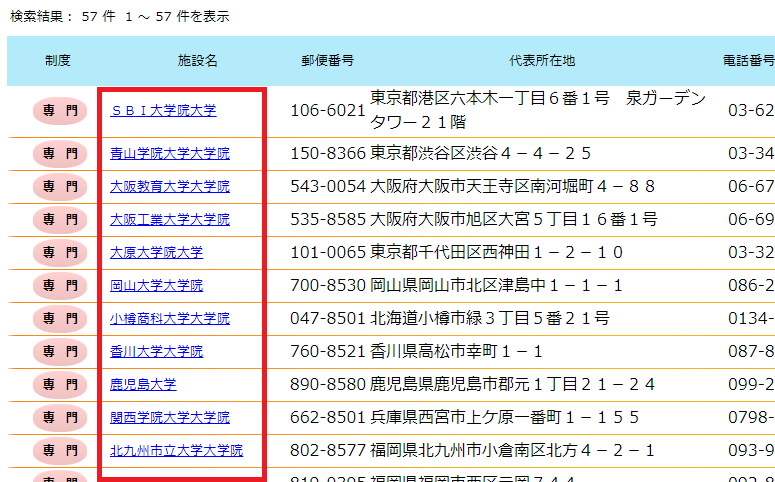Click the address 東京都港区六本木一丁目６番１号
775x482 pixels.
490,99
